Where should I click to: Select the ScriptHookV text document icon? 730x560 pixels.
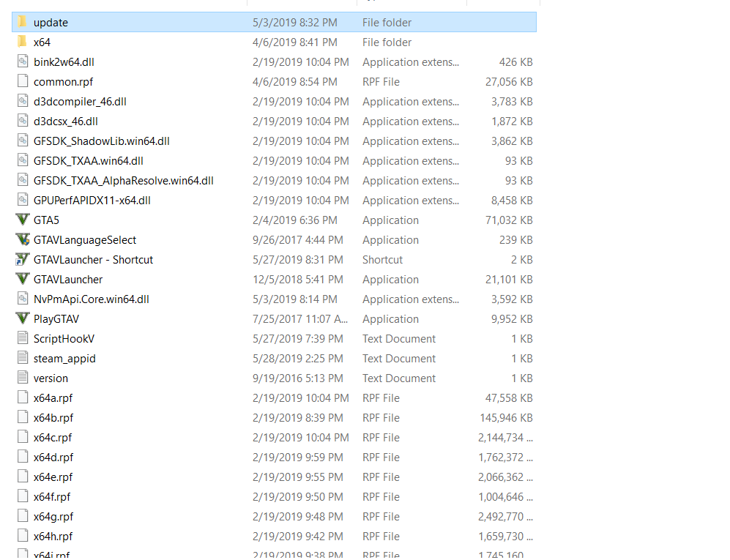pyautogui.click(x=23, y=338)
